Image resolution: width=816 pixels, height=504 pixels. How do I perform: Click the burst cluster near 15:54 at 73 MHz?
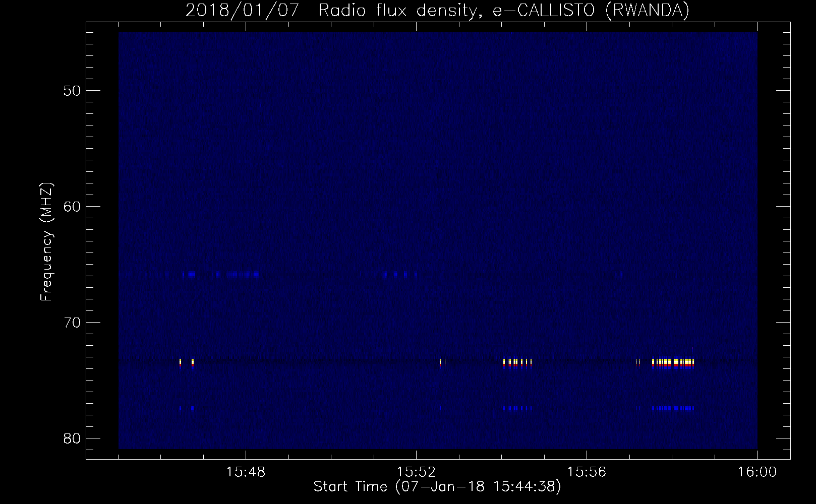point(517,363)
